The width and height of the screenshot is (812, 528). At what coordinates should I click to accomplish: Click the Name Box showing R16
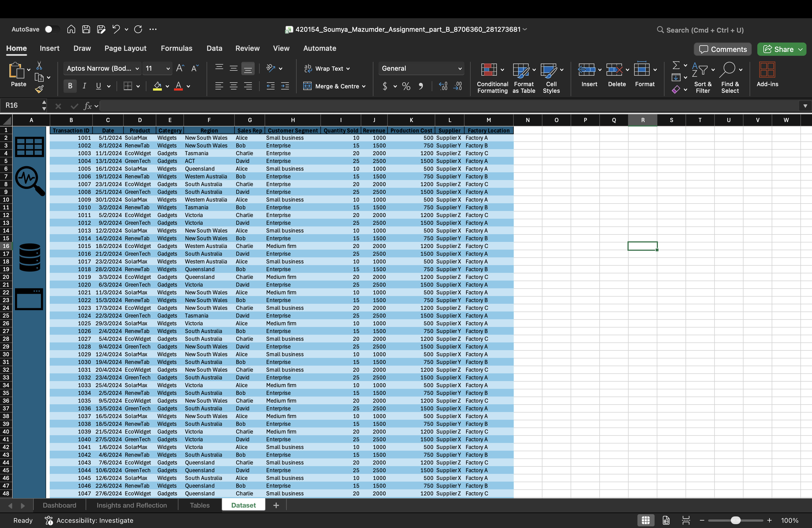click(23, 105)
